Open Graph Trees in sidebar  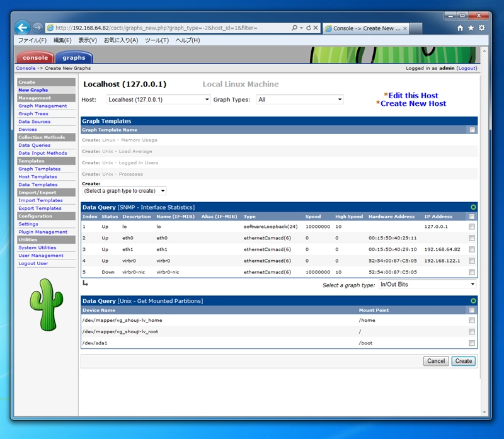33,114
